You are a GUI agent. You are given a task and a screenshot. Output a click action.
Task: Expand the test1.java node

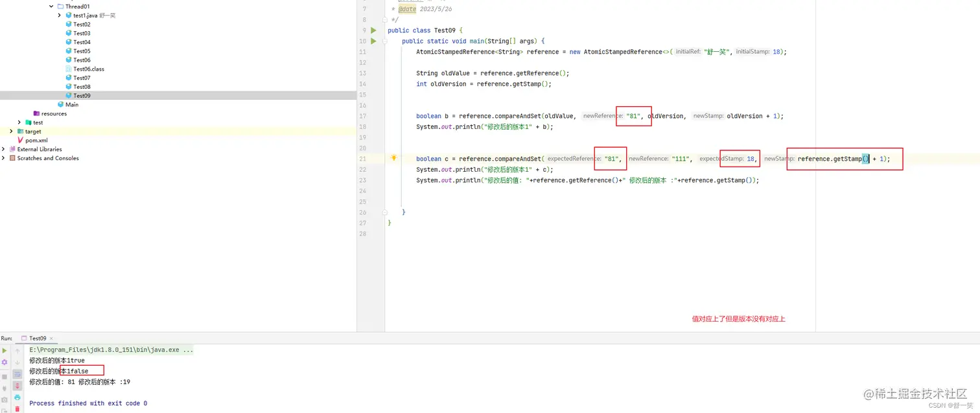pos(60,15)
